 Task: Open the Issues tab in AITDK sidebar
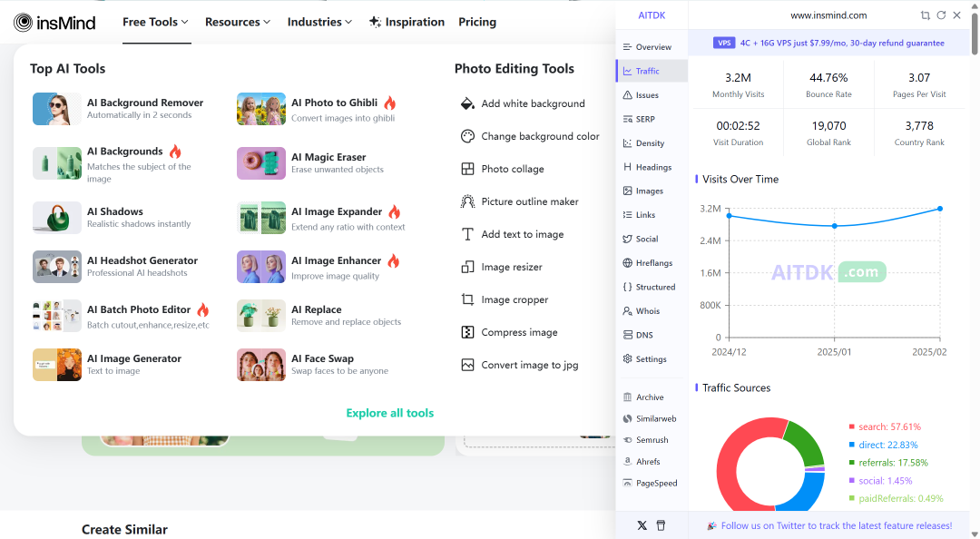[x=652, y=95]
